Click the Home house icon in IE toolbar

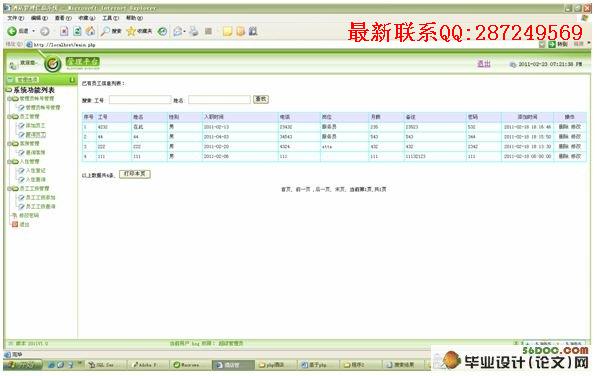[90, 31]
